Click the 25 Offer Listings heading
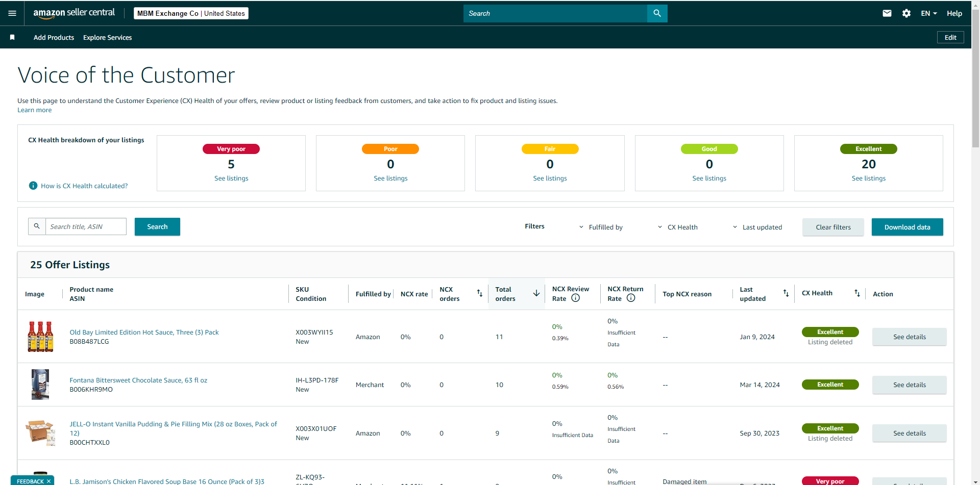Viewport: 980px width, 485px height. (70, 265)
